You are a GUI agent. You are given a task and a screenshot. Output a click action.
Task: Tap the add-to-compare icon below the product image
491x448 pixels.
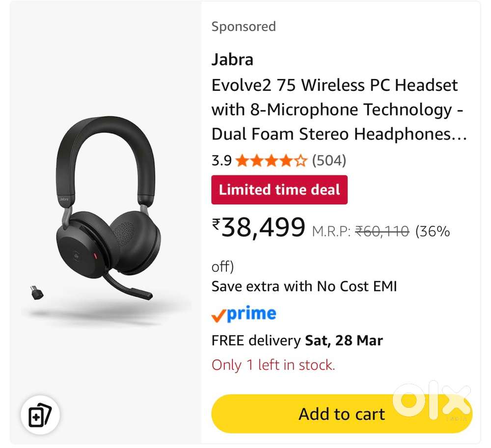tap(40, 417)
